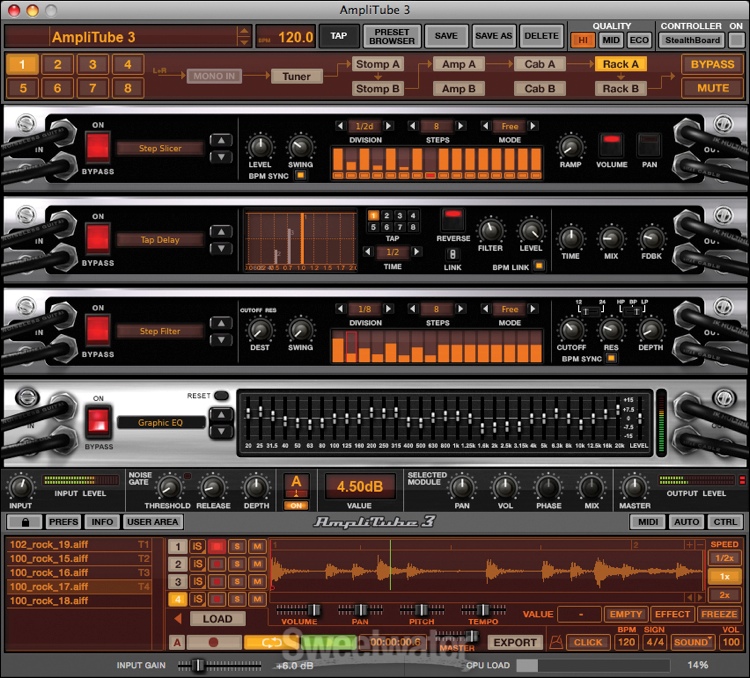Click the Volume button on the Step Slicer
The height and width of the screenshot is (678, 750).
(611, 144)
